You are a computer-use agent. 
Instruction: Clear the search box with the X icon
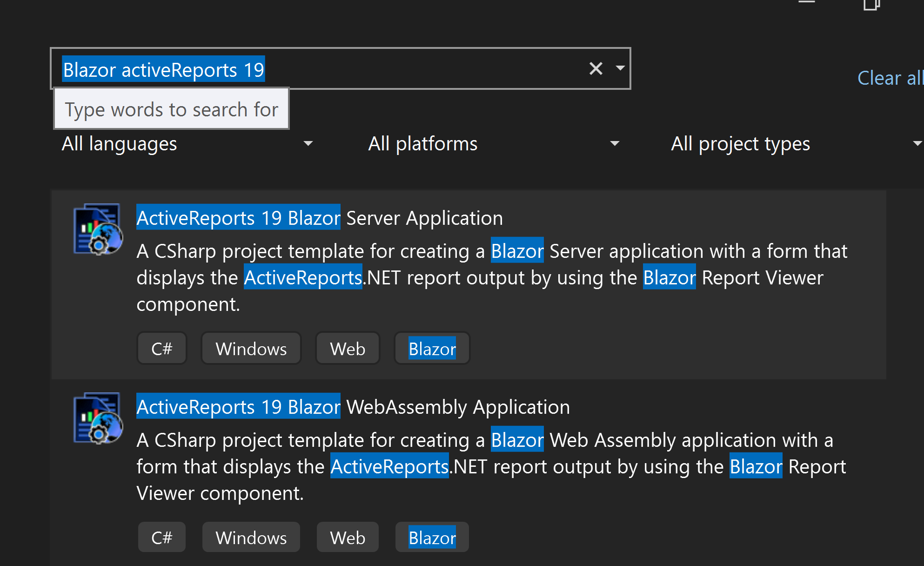click(x=596, y=68)
